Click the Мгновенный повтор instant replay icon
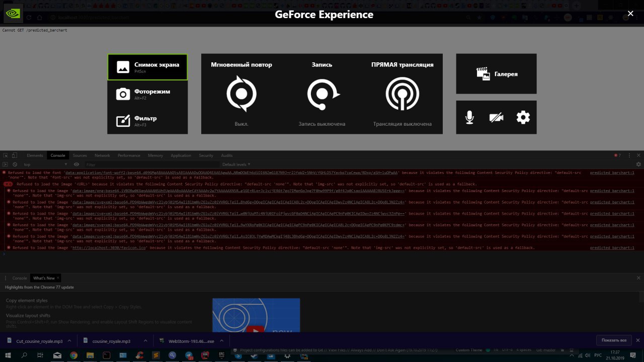The image size is (644, 362). coord(242,94)
